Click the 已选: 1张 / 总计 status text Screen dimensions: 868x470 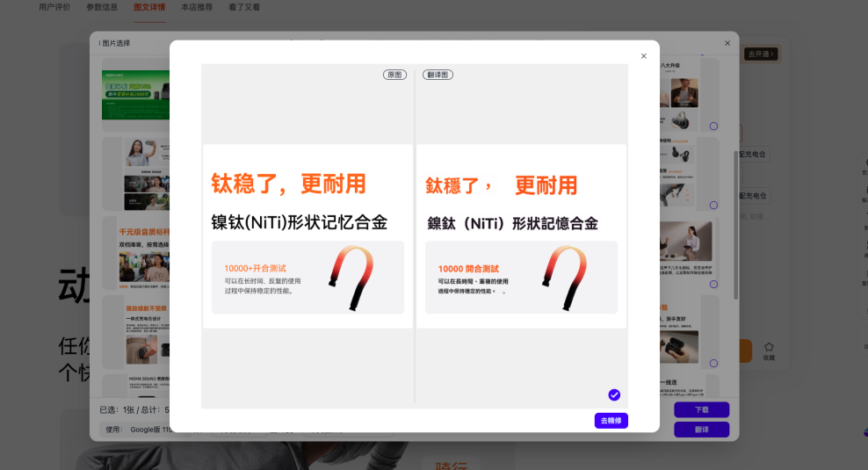tap(134, 410)
